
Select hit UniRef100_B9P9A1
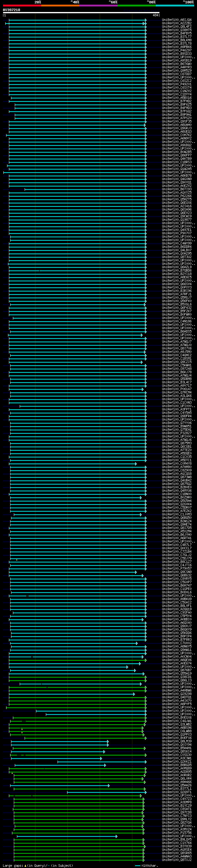pyautogui.click(x=176, y=115)
